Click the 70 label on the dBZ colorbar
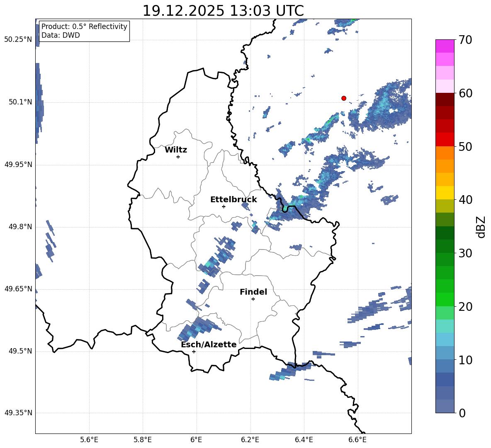The width and height of the screenshot is (491, 448). [x=465, y=40]
